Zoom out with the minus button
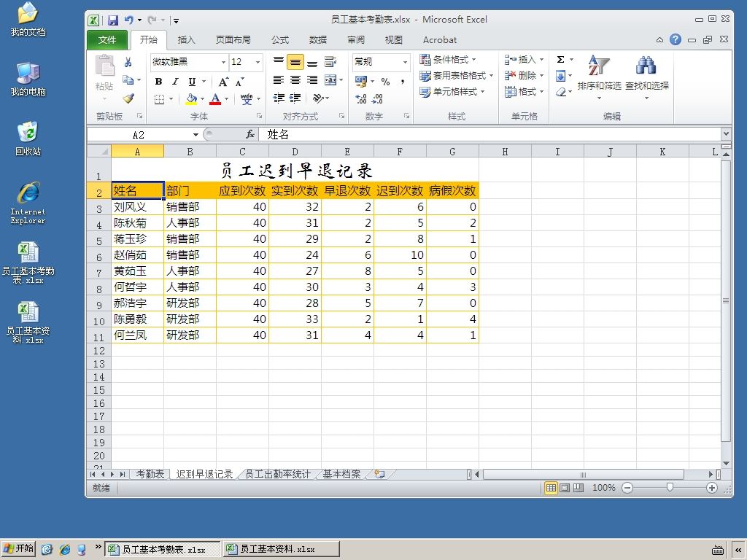747x560 pixels. click(x=627, y=488)
